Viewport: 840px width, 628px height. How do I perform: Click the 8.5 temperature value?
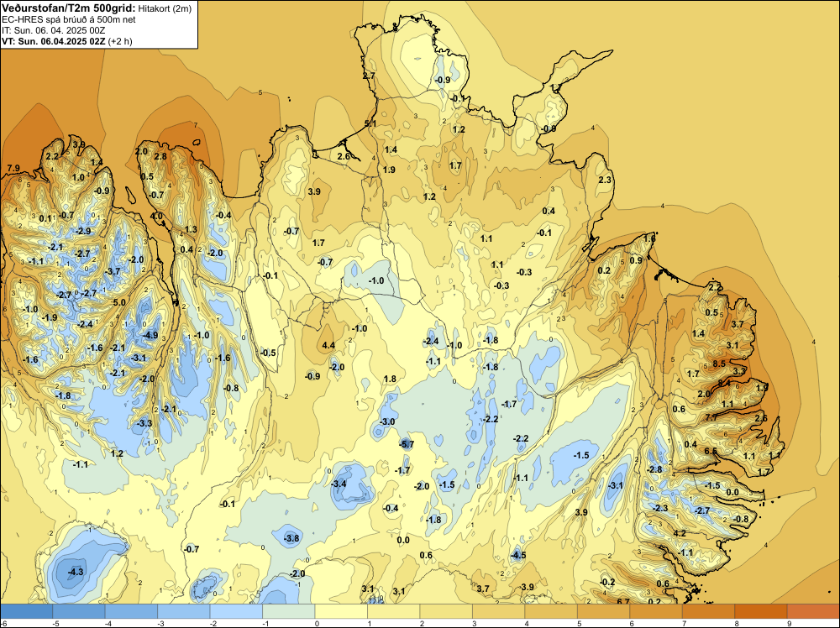tap(720, 364)
